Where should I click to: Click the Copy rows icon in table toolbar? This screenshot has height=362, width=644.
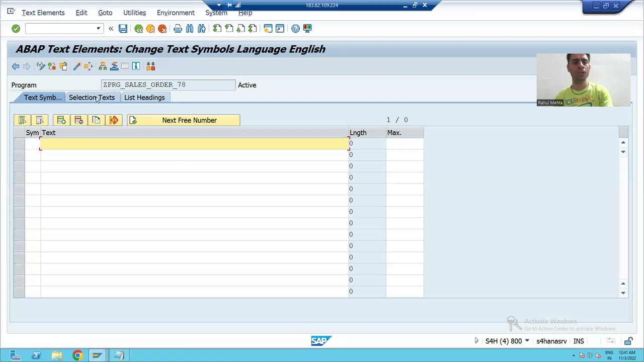tap(96, 120)
